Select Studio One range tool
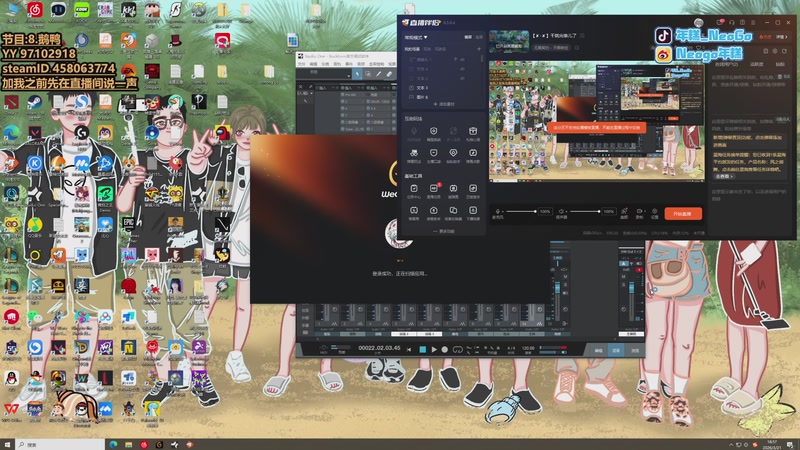The height and width of the screenshot is (450, 800). pyautogui.click(x=368, y=73)
